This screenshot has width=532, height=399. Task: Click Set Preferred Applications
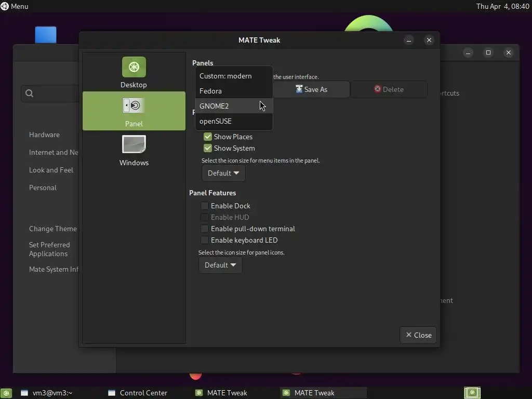pos(49,249)
